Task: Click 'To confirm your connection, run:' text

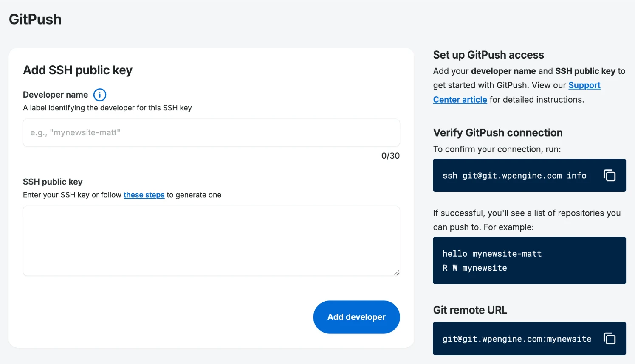Action: point(497,149)
